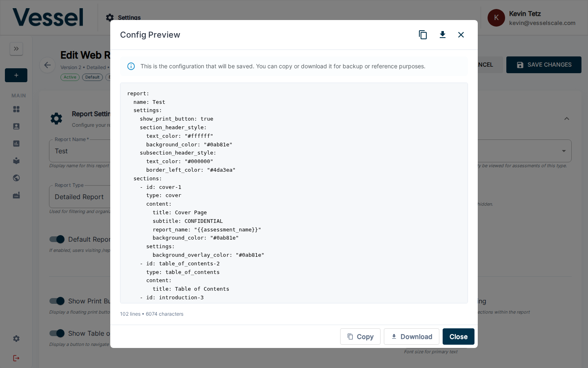Screen dimensions: 588x368
Task: Open the globe icon in the sidebar
Action: [x=16, y=178]
